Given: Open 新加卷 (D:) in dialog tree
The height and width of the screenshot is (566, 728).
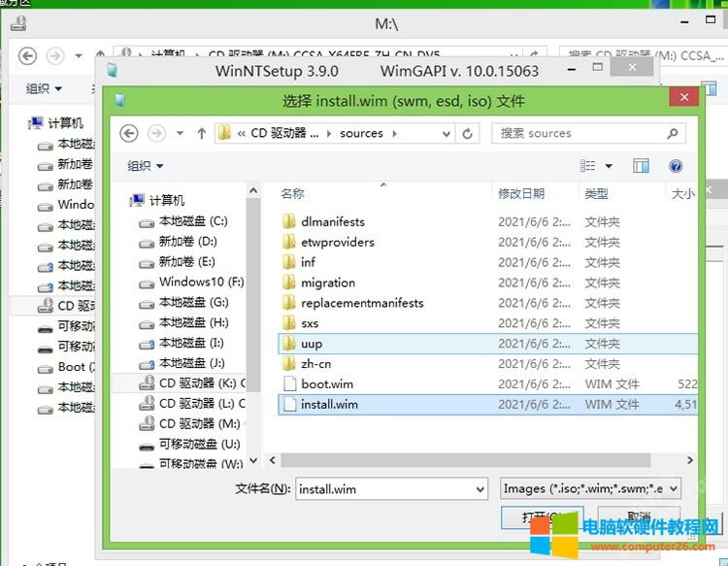Looking at the screenshot, I should tap(179, 242).
